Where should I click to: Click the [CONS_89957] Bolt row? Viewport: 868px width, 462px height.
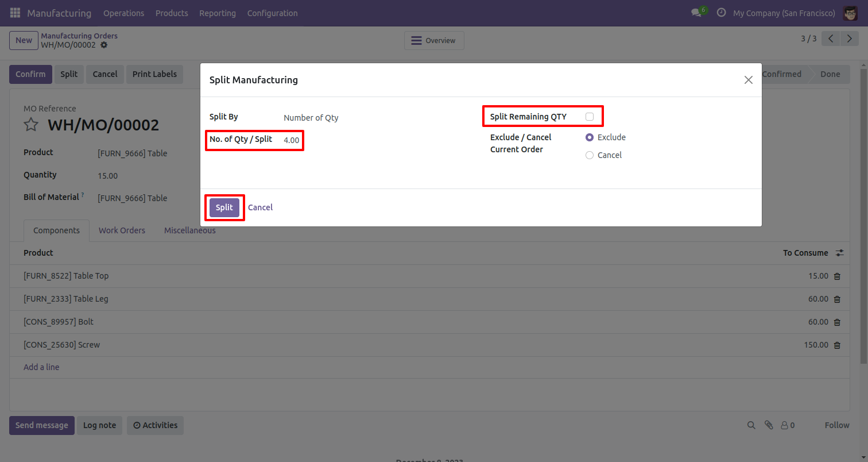(429, 322)
